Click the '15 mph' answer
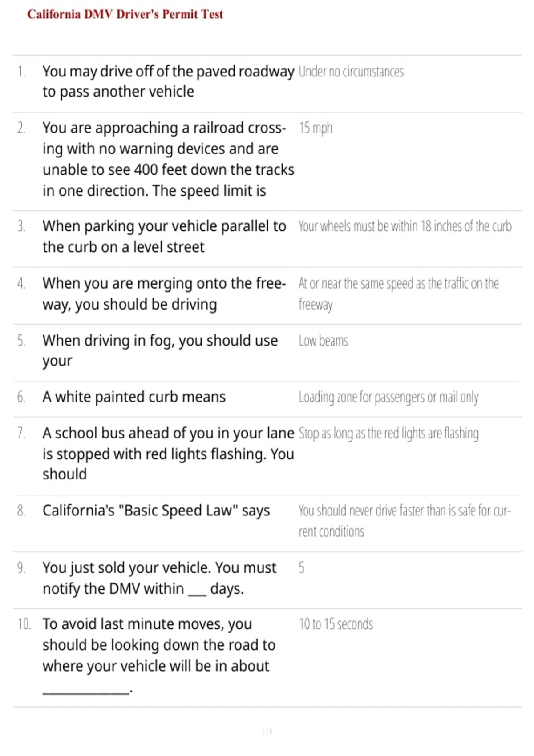 (316, 128)
